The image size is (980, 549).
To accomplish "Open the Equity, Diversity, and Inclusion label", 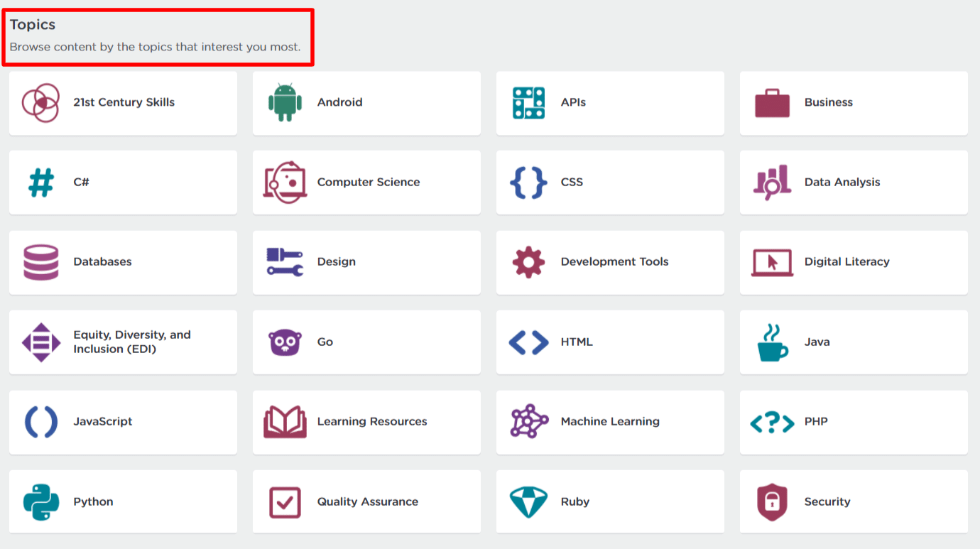I will point(132,342).
